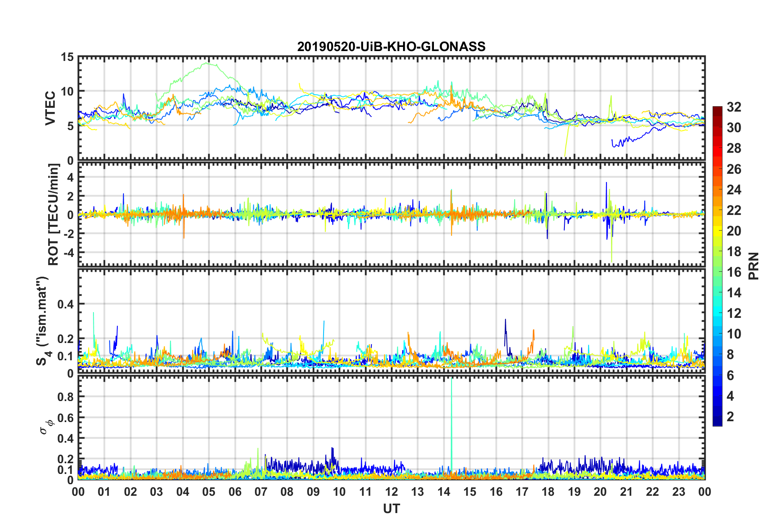Select the "PRN" colorbar label

pos(753,266)
